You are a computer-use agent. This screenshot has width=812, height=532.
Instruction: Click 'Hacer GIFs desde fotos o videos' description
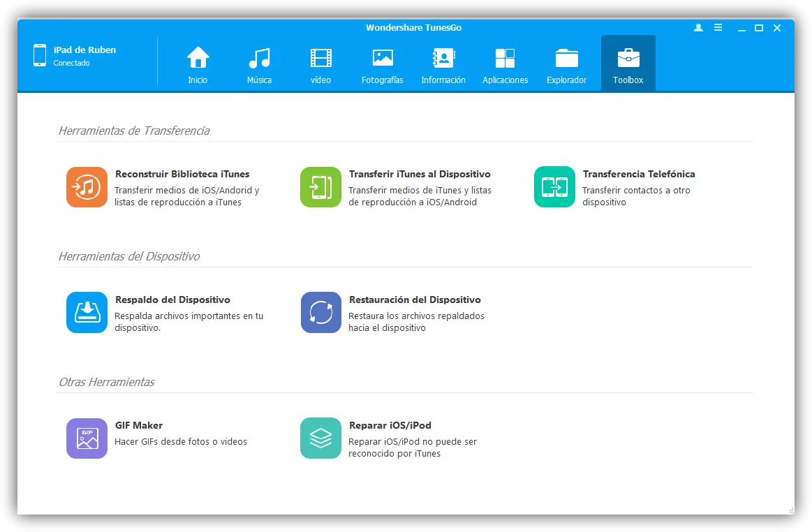coord(181,441)
